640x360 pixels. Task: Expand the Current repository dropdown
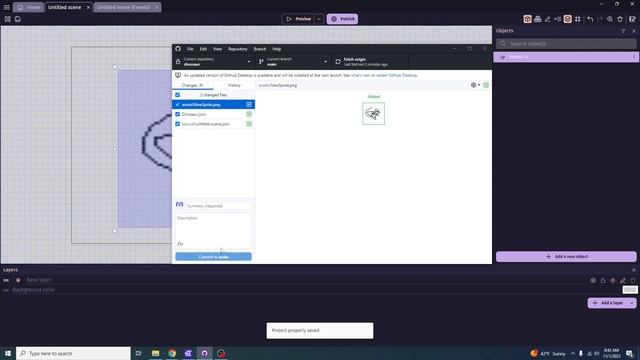[x=213, y=62]
